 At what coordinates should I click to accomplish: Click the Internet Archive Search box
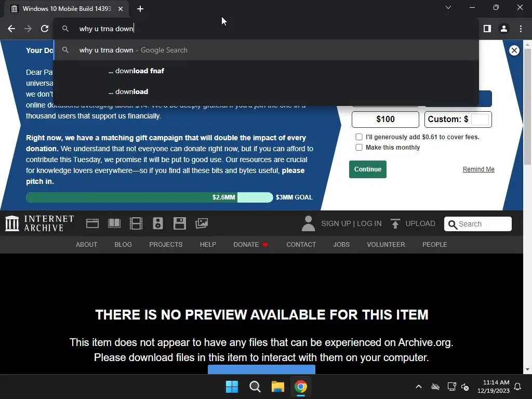(x=478, y=224)
